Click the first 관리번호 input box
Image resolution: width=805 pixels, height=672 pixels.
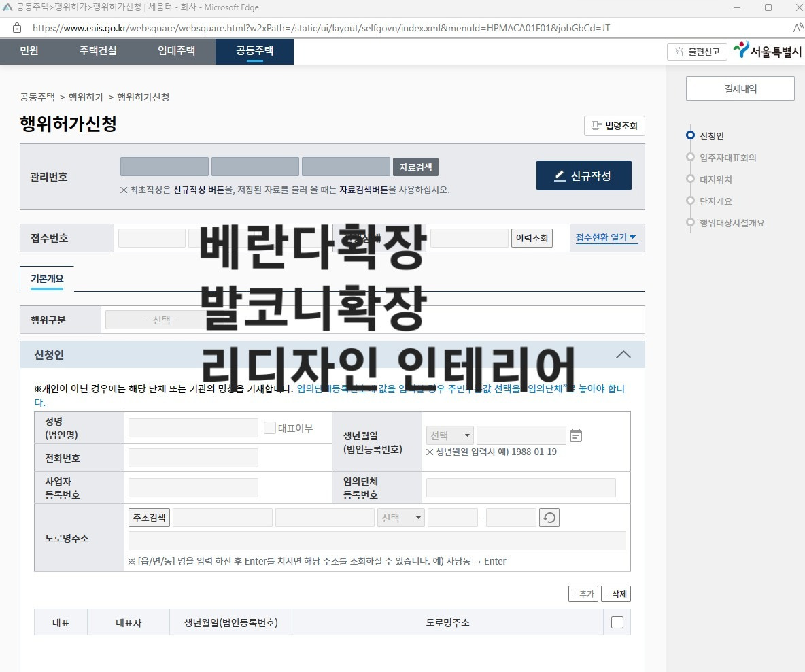click(x=165, y=167)
